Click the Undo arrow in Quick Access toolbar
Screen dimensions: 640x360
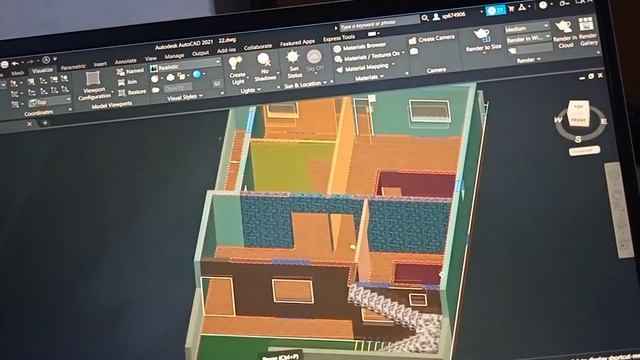pos(15,63)
